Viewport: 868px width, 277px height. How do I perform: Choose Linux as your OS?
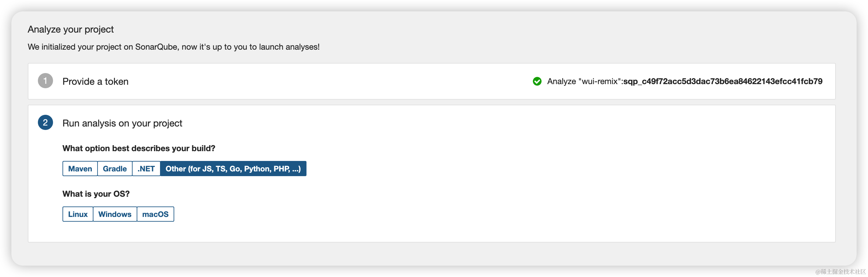click(x=78, y=214)
